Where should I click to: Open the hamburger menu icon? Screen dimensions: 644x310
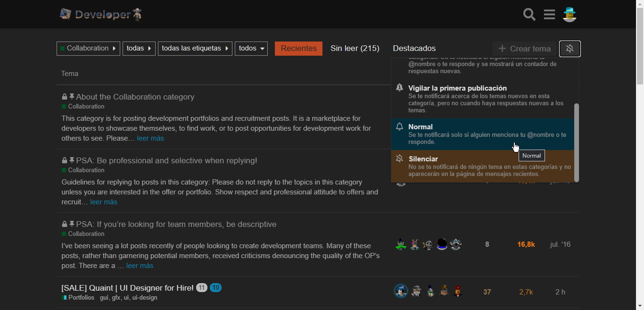[x=549, y=15]
